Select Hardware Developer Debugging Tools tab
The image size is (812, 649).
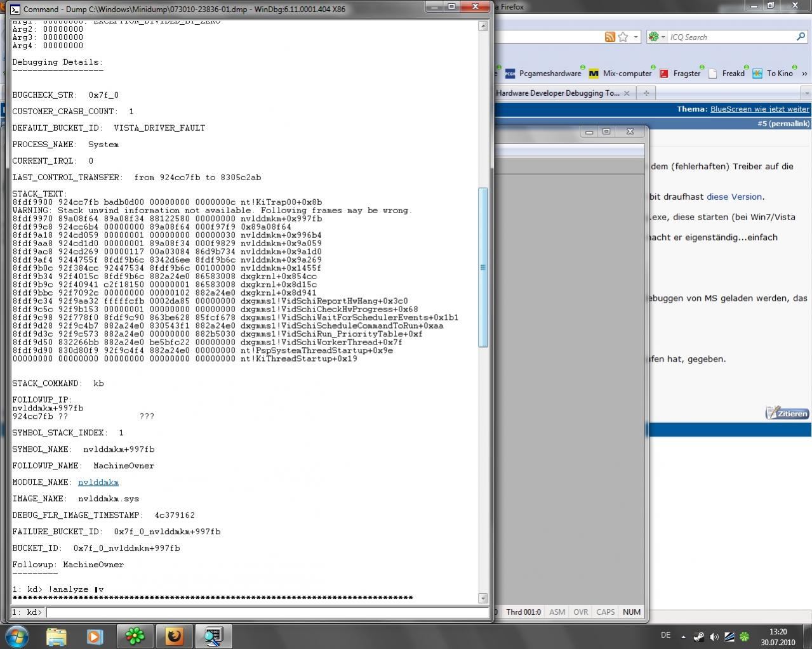tap(557, 93)
